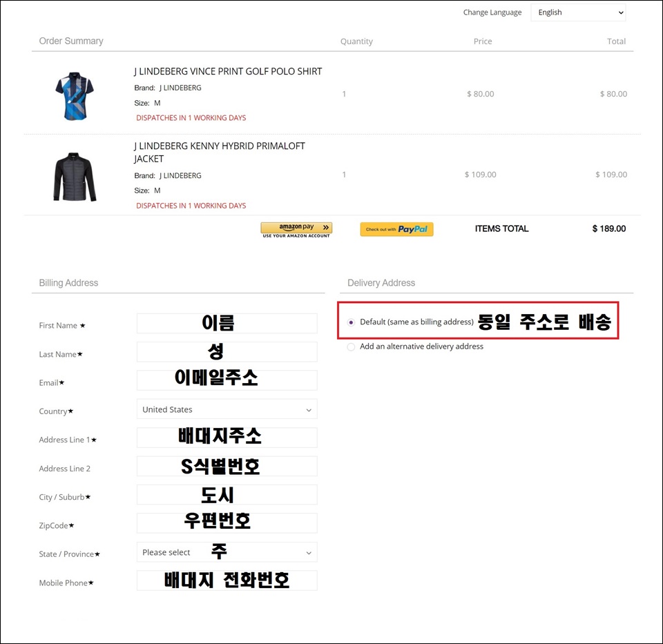Click the polo shirt $ 80.00 total
This screenshot has height=644, width=663.
coord(613,94)
